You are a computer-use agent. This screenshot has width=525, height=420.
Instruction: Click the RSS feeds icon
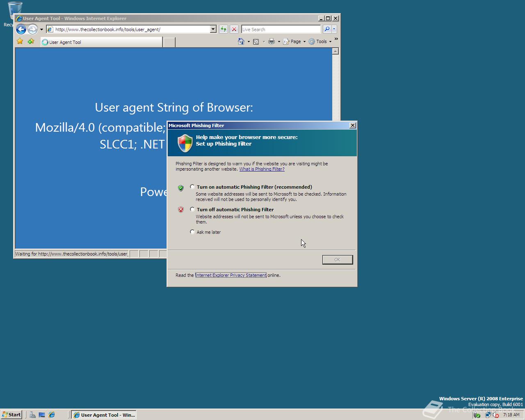pyautogui.click(x=256, y=41)
